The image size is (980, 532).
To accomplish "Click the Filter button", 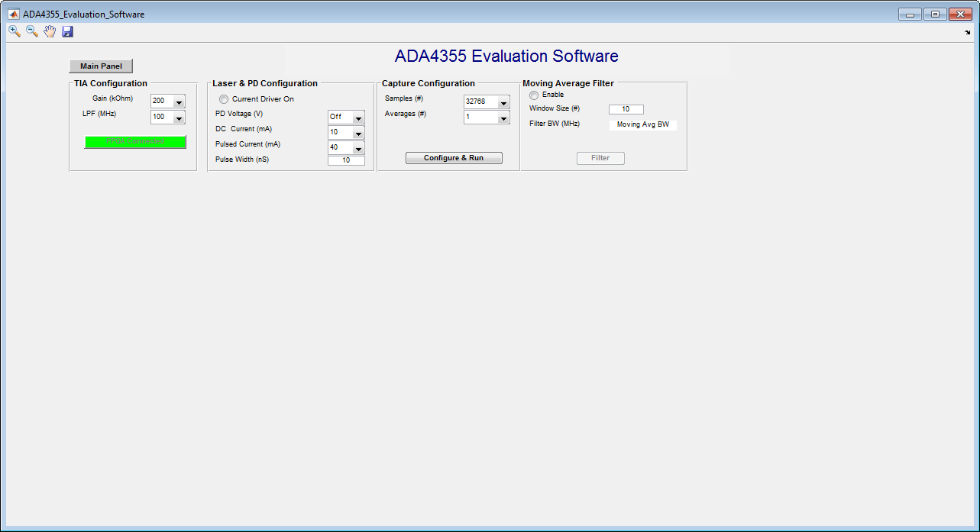I will [600, 157].
